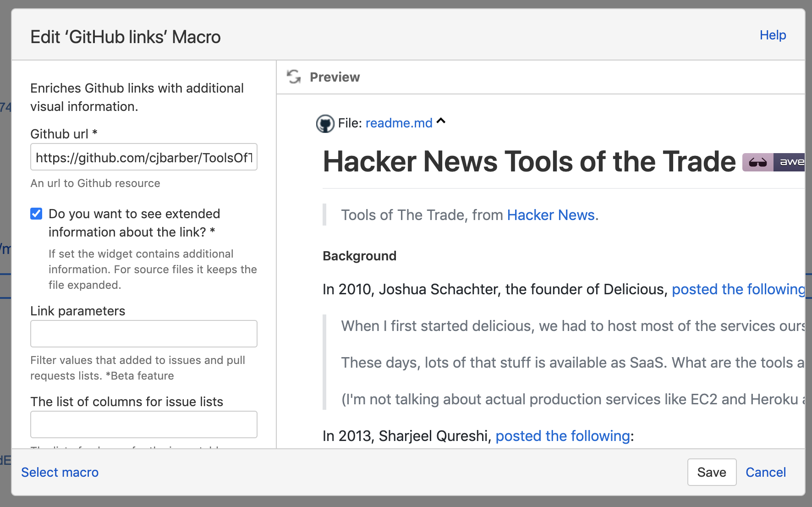Click the Background section heading
This screenshot has height=507, width=812.
click(359, 256)
